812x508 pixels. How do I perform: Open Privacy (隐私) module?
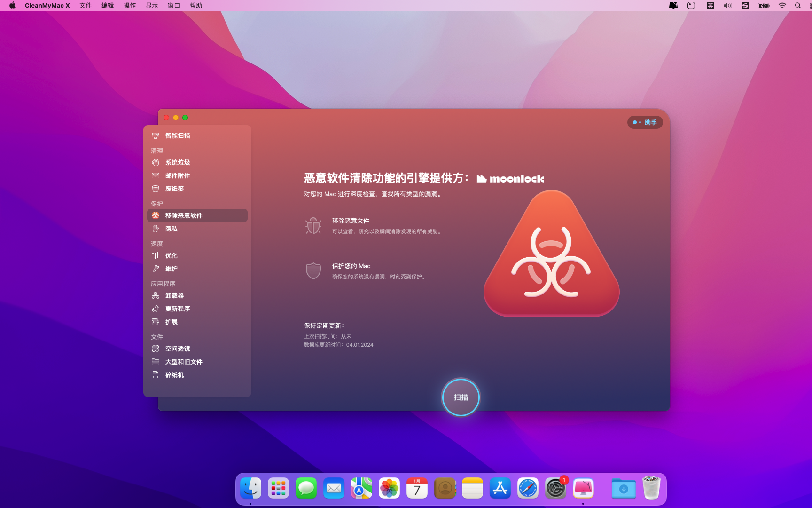171,229
